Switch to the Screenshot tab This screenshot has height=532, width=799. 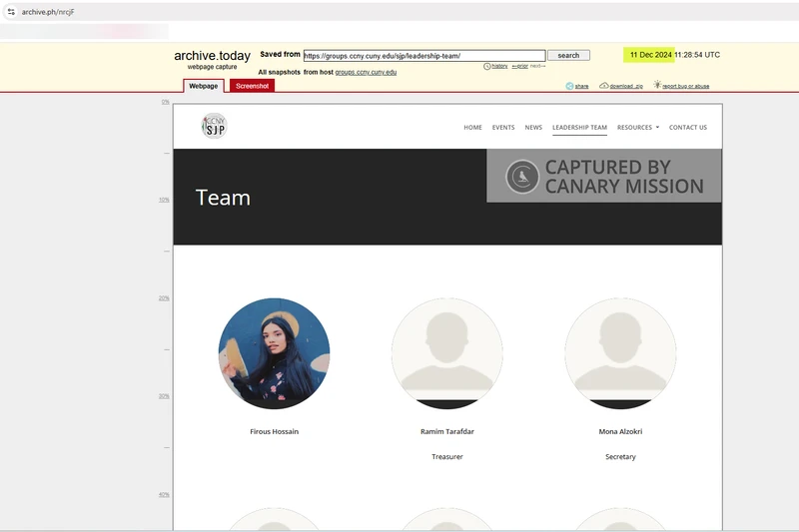(x=253, y=86)
